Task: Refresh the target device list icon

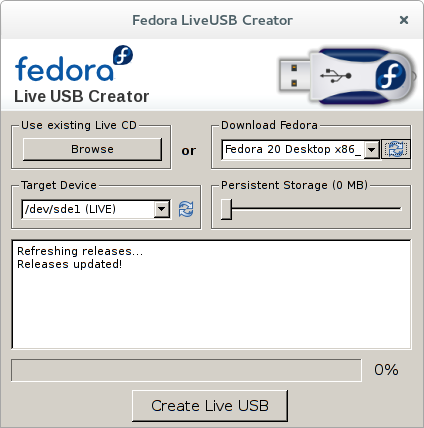Action: pos(186,209)
